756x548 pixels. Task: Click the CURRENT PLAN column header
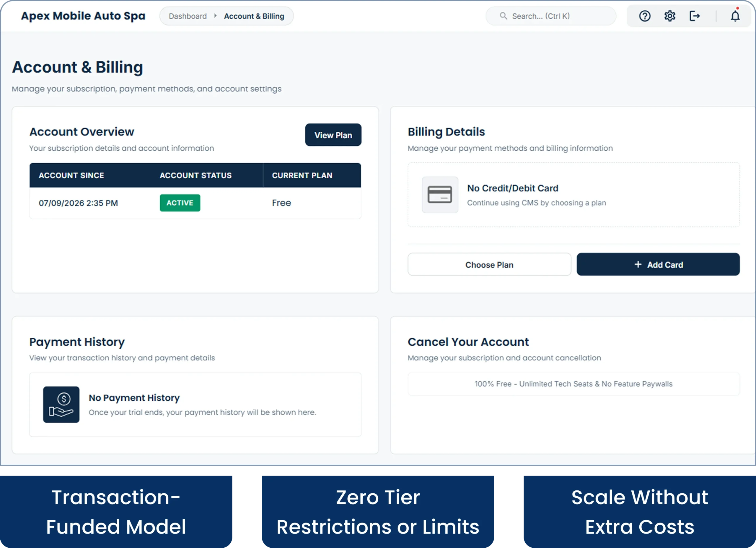pos(302,175)
